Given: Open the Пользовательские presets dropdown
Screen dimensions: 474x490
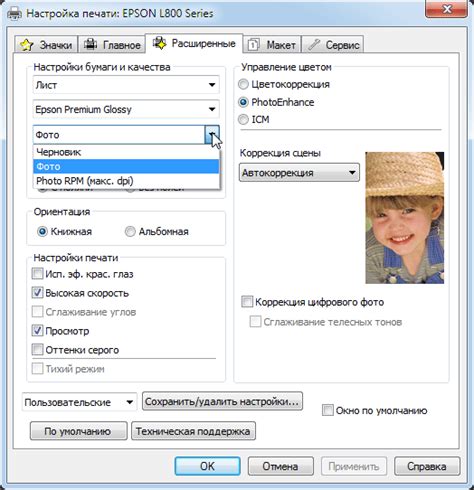Looking at the screenshot, I should click(79, 402).
